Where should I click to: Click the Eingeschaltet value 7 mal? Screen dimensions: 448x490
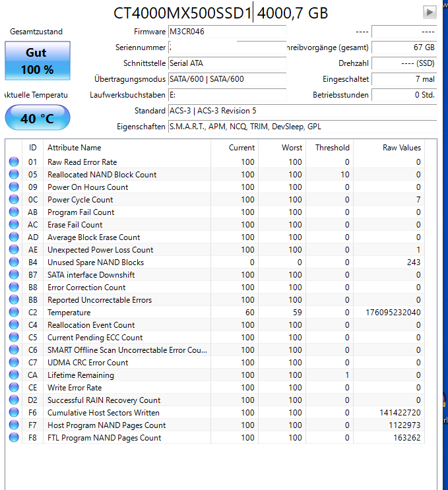(x=404, y=79)
